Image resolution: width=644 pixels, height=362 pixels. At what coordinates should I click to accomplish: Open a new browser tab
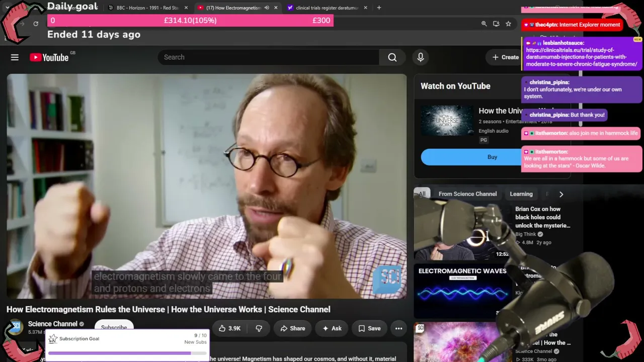[379, 8]
